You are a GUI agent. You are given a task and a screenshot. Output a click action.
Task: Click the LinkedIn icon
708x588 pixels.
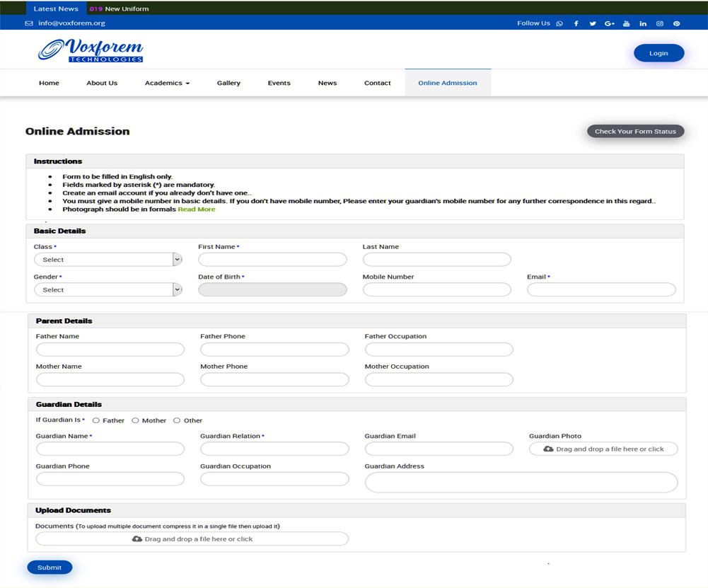(643, 23)
